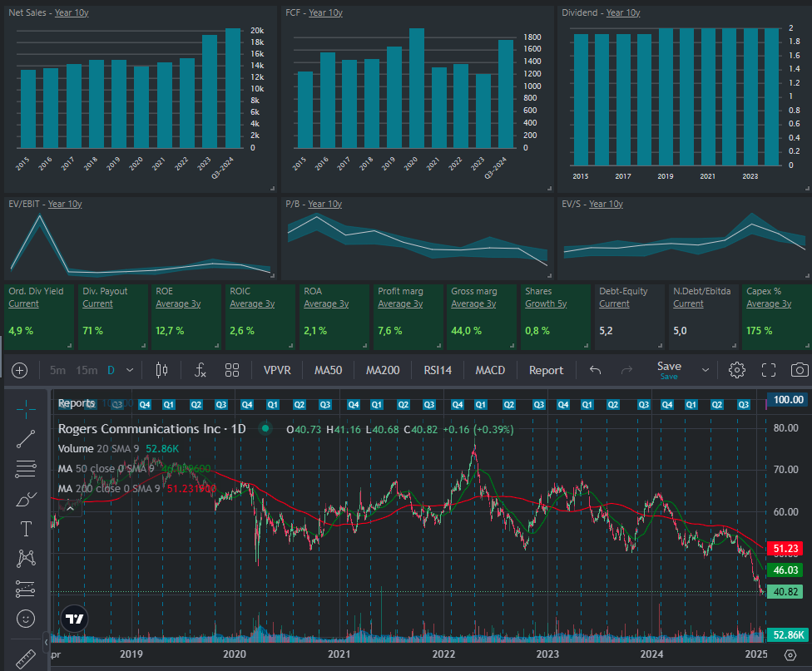Open the dropdown arrow beside Save
This screenshot has height=671, width=812.
pyautogui.click(x=706, y=370)
